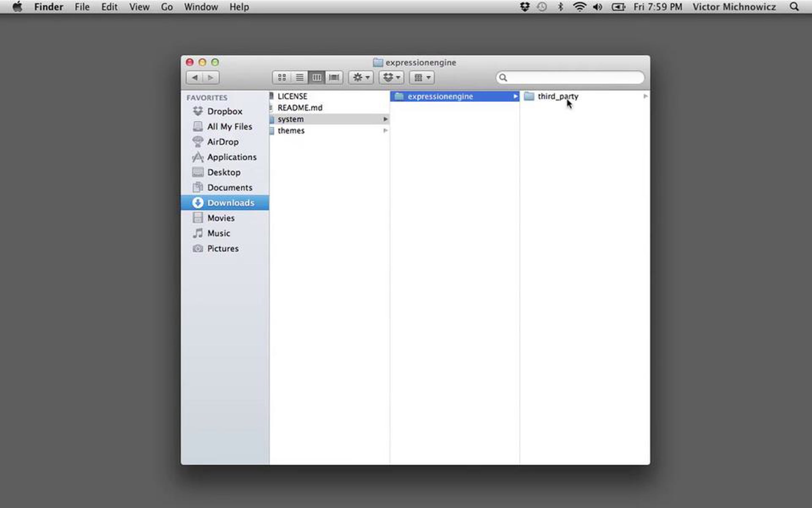This screenshot has height=508, width=812.
Task: Open the Arrange items dropdown
Action: click(x=422, y=78)
